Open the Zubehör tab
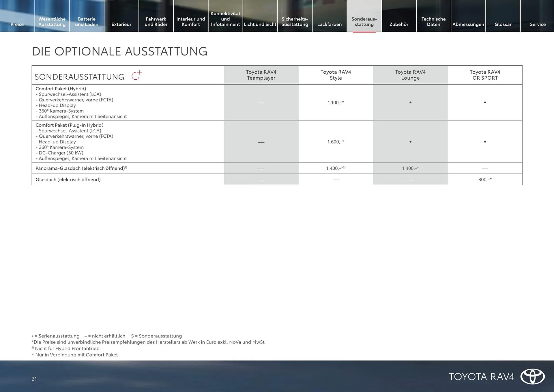554x392 pixels. pyautogui.click(x=399, y=24)
